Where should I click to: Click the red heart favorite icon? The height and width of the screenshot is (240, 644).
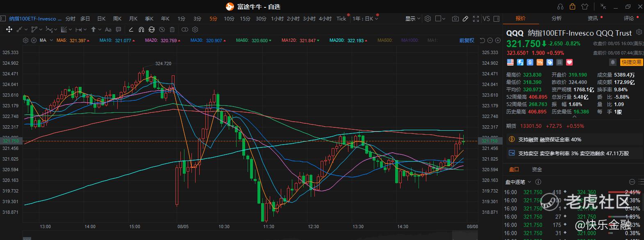coord(569,62)
